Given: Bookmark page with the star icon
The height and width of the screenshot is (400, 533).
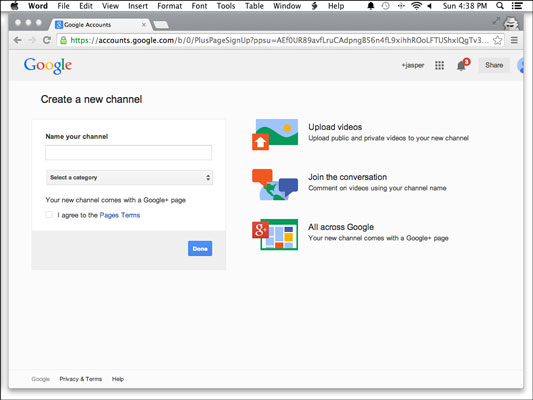Looking at the screenshot, I should (498, 40).
